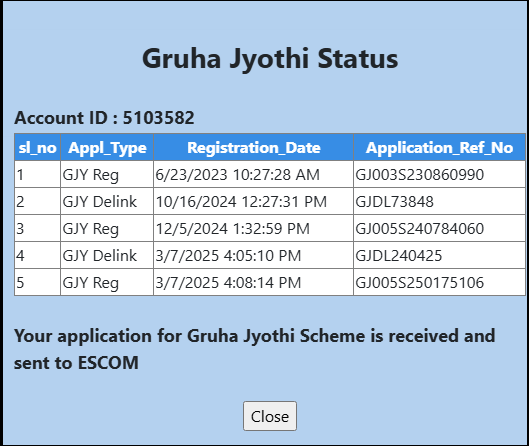Click the 6/23/2023 10:27:28 AM date cell
Viewport: 529px width, 446px height.
point(254,174)
